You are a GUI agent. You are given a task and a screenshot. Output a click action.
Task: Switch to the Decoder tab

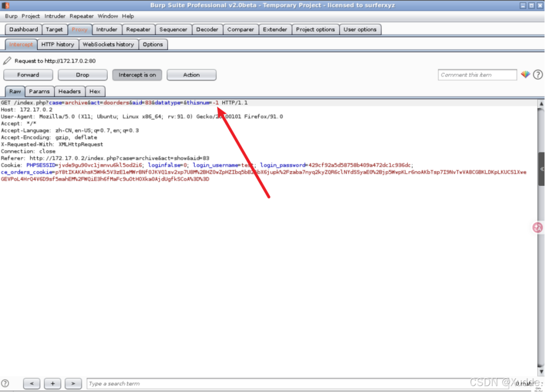(207, 30)
